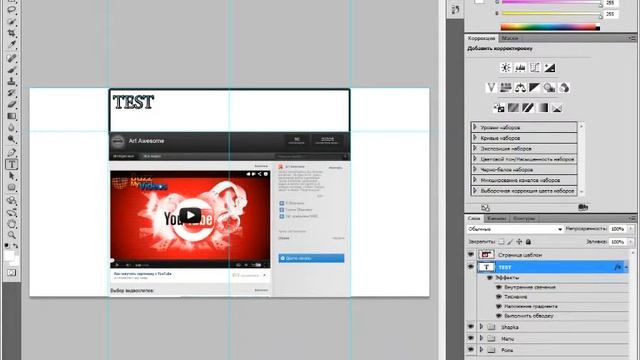Toggle the 'Внутреннее свечение' effect visibility
Screen dimensions: 640x360
498,287
